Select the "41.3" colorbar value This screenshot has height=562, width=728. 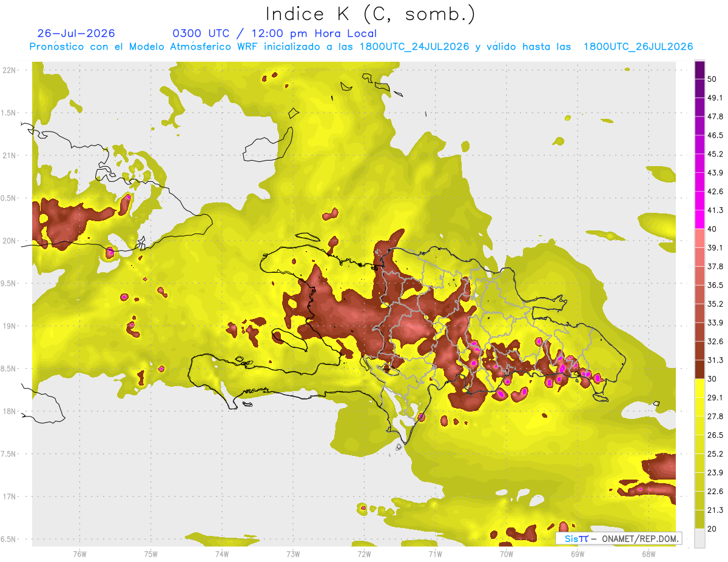(715, 210)
